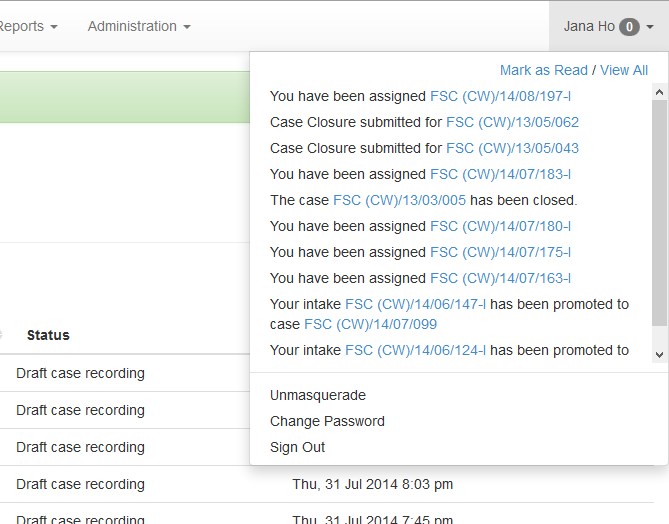Open promoted case FSC (CW)/14/07/099
This screenshot has width=669, height=524.
(370, 324)
